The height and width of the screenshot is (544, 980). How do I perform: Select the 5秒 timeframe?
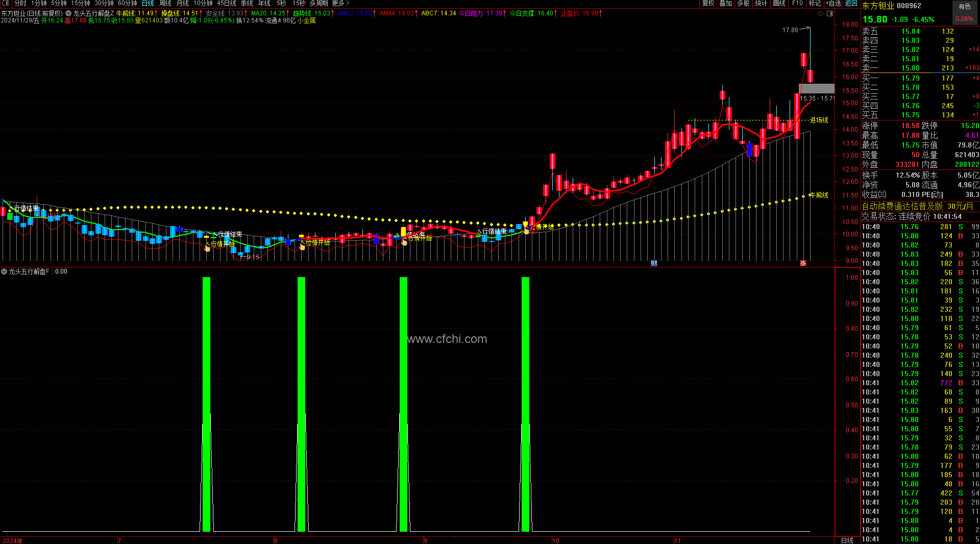click(281, 4)
